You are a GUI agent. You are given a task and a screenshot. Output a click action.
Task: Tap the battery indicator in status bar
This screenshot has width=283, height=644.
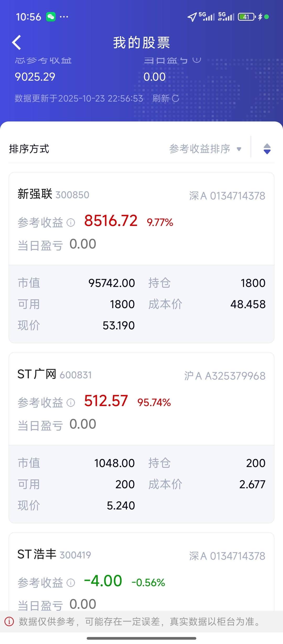(x=247, y=17)
